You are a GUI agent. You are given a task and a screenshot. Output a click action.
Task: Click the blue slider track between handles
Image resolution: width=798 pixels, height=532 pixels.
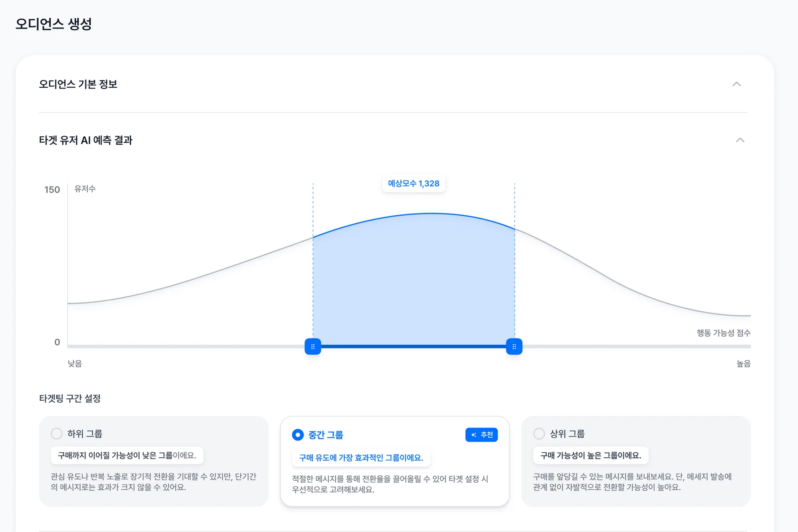click(414, 346)
